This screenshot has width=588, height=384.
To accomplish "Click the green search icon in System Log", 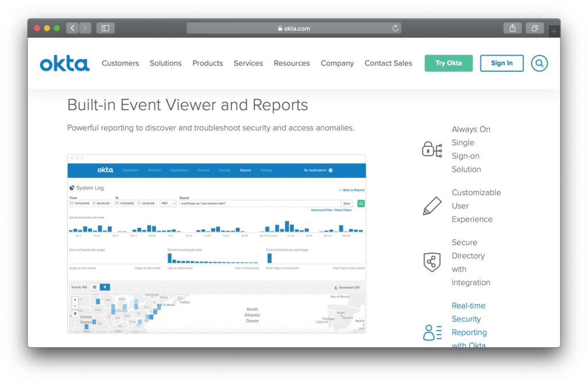I will [361, 203].
